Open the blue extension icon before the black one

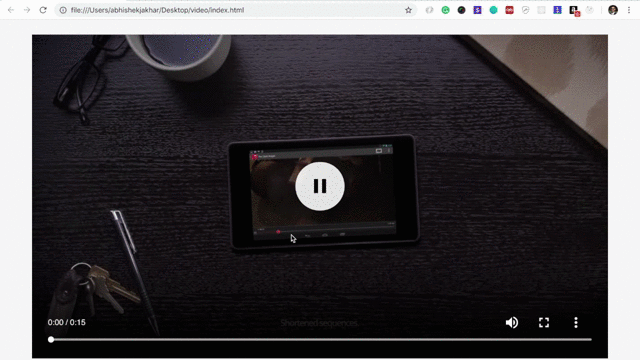[557, 10]
